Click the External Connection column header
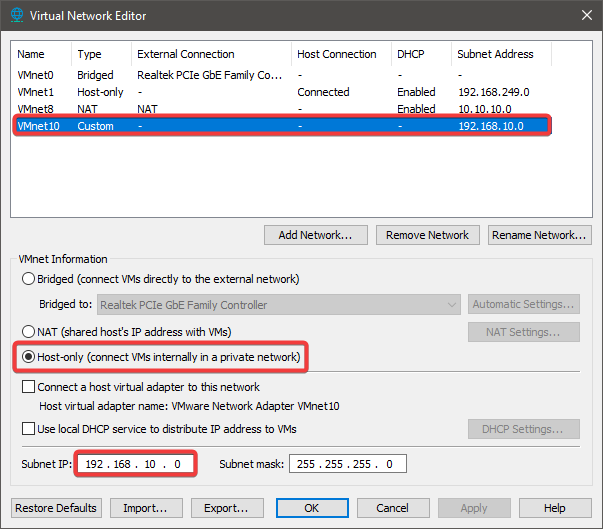The height and width of the screenshot is (529, 603). (x=186, y=54)
